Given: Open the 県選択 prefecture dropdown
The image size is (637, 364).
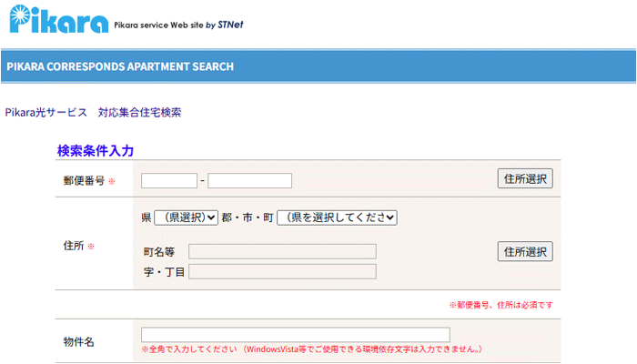Looking at the screenshot, I should (186, 217).
